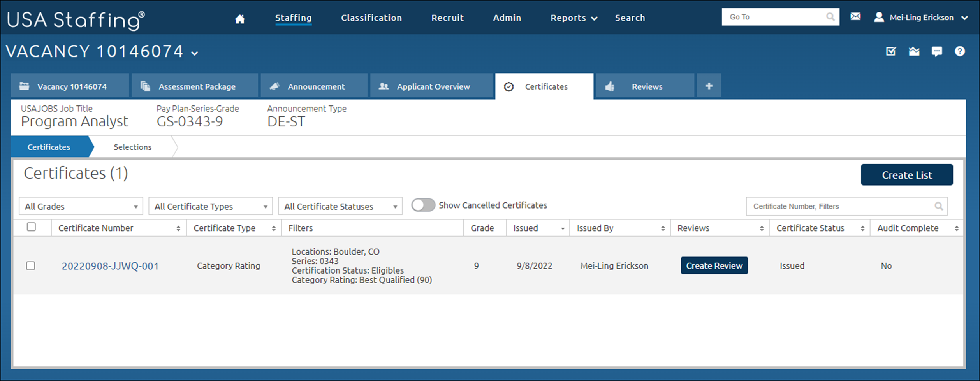The width and height of the screenshot is (980, 381).
Task: Open the open-envelope notifications icon
Action: point(914,51)
